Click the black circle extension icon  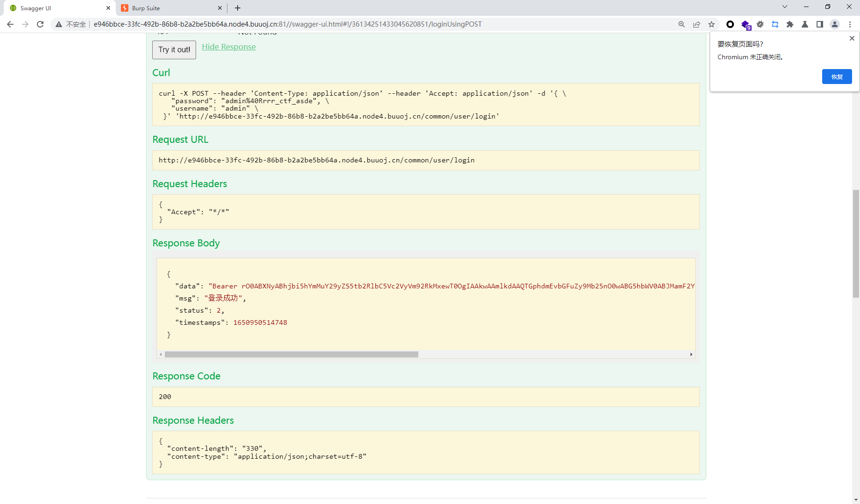730,24
